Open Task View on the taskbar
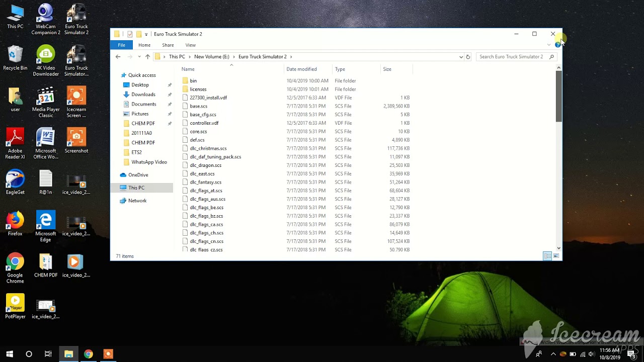Screen dimensions: 644x362 (x=48, y=354)
